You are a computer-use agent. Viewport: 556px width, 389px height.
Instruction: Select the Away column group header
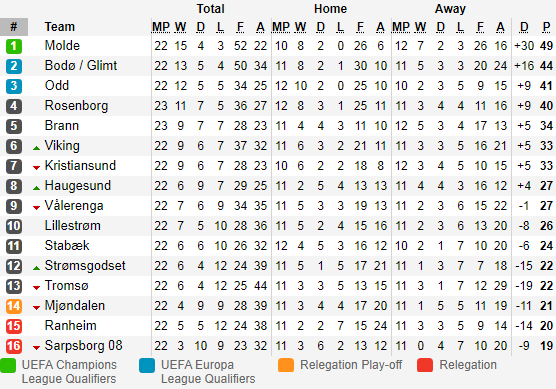(x=450, y=9)
